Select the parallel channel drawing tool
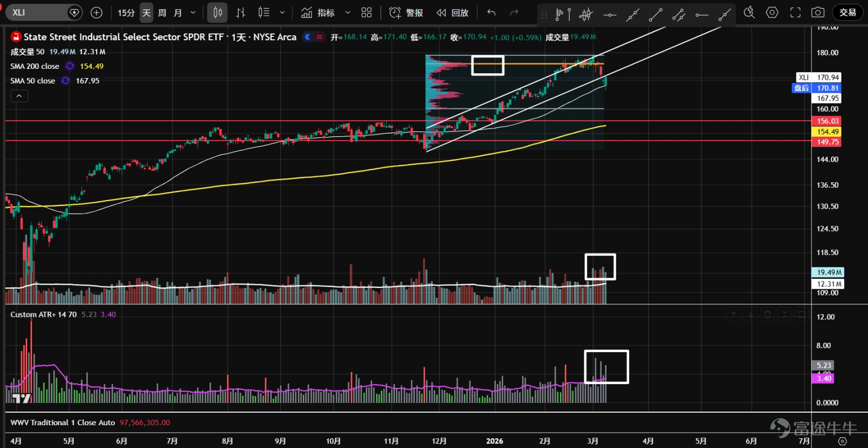 coord(679,15)
